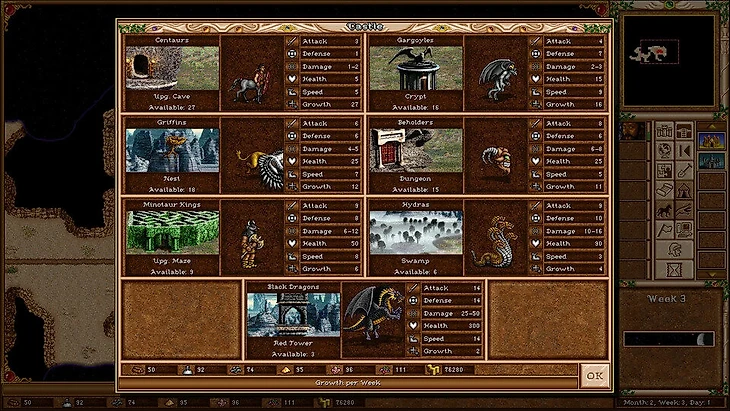Click the 'Week 3' info panel text
The width and height of the screenshot is (730, 411).
[x=666, y=299]
